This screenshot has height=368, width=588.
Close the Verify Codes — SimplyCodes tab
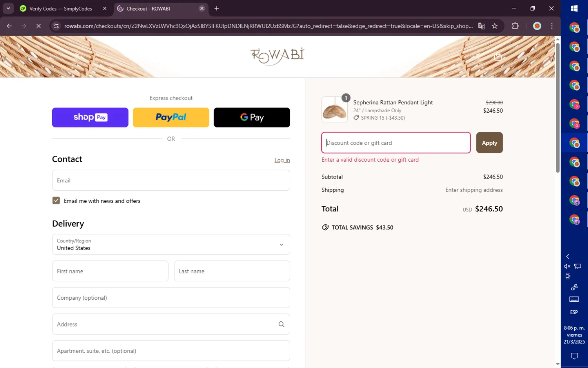[x=105, y=8]
